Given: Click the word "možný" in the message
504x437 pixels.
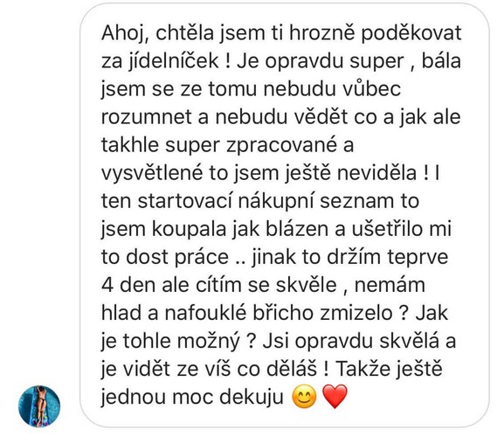Looking at the screenshot, I should coord(209,342).
